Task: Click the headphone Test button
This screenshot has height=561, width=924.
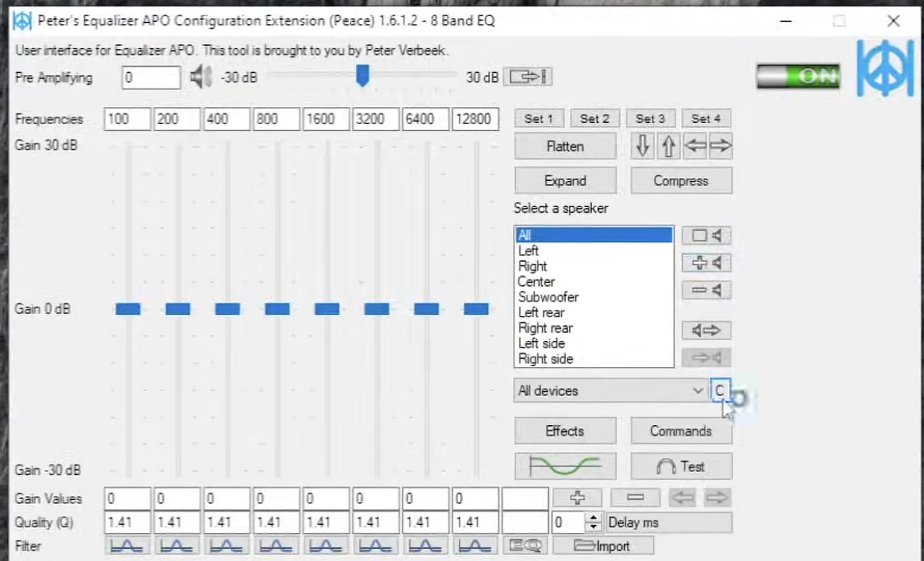Action: (x=681, y=466)
